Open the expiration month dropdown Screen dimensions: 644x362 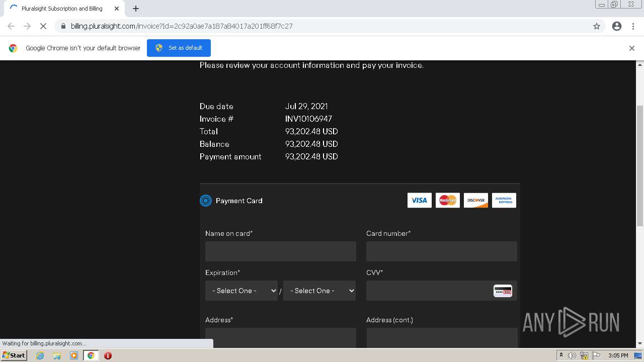coord(242,291)
